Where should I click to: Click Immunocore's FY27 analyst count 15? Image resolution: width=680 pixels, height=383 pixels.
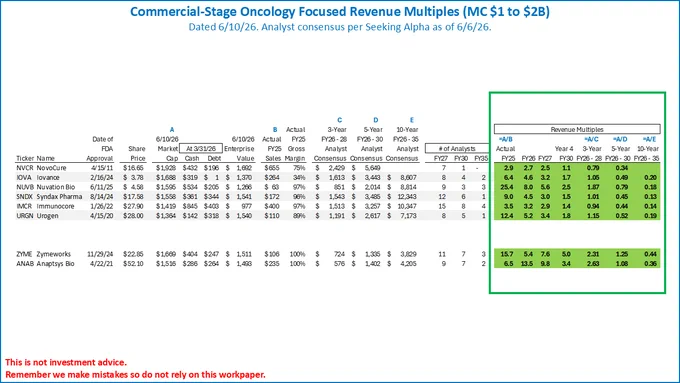pos(442,206)
